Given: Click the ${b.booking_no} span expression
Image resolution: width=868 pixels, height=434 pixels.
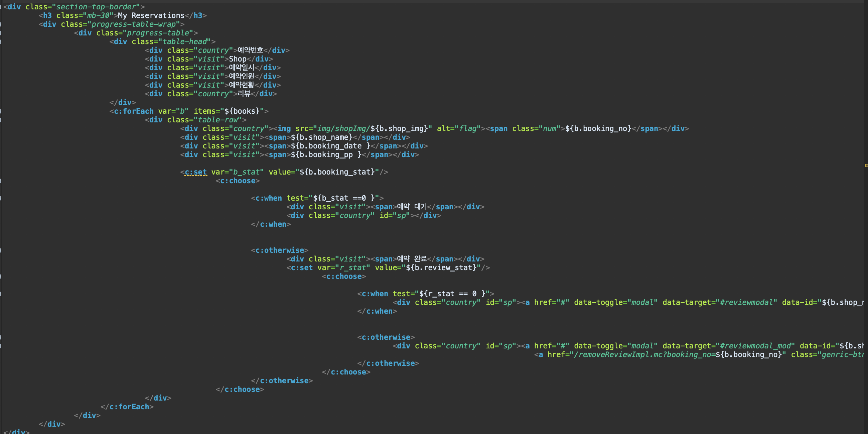Looking at the screenshot, I should (x=598, y=129).
